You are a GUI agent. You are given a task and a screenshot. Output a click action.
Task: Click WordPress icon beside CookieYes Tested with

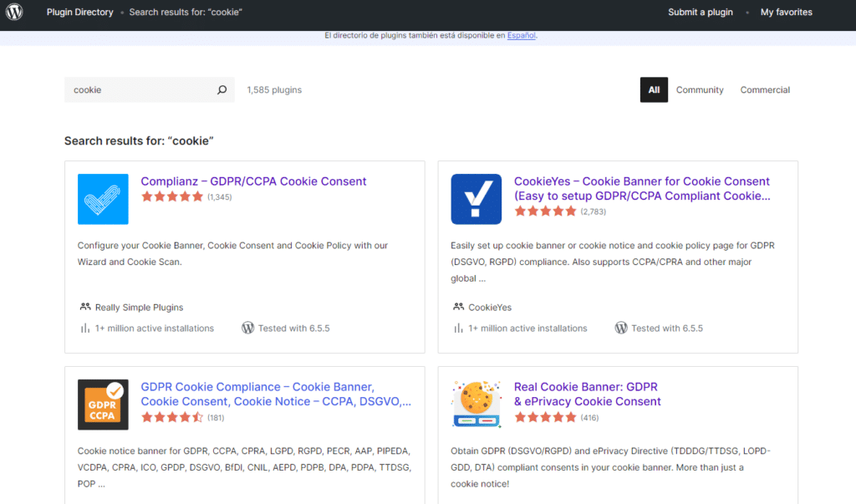tap(621, 328)
